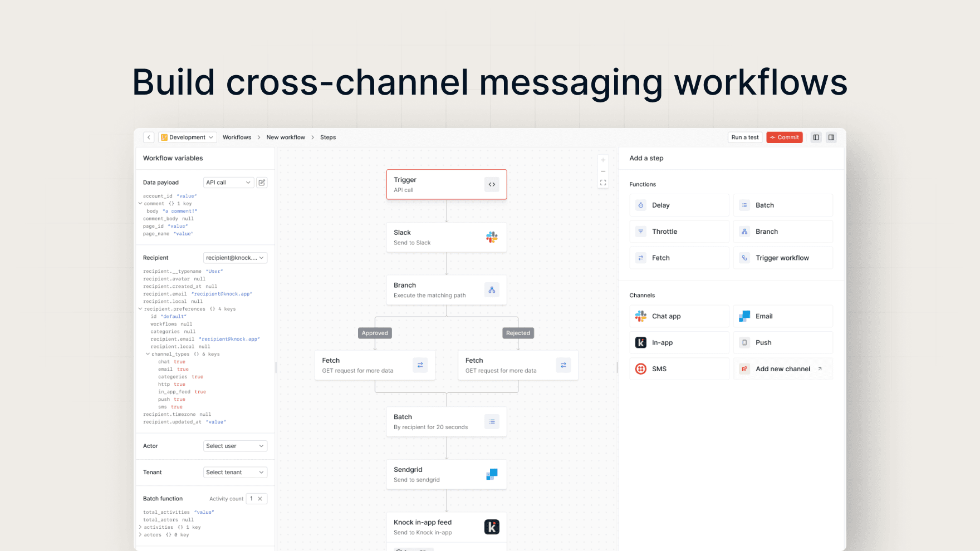Screen dimensions: 980x551
Task: Zoom out on the workflow canvas
Action: [x=603, y=171]
